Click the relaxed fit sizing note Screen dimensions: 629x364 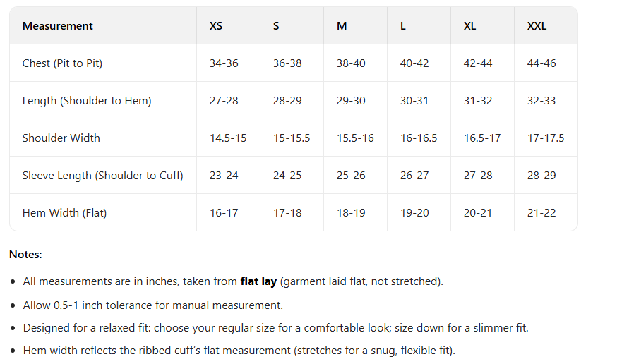275,328
